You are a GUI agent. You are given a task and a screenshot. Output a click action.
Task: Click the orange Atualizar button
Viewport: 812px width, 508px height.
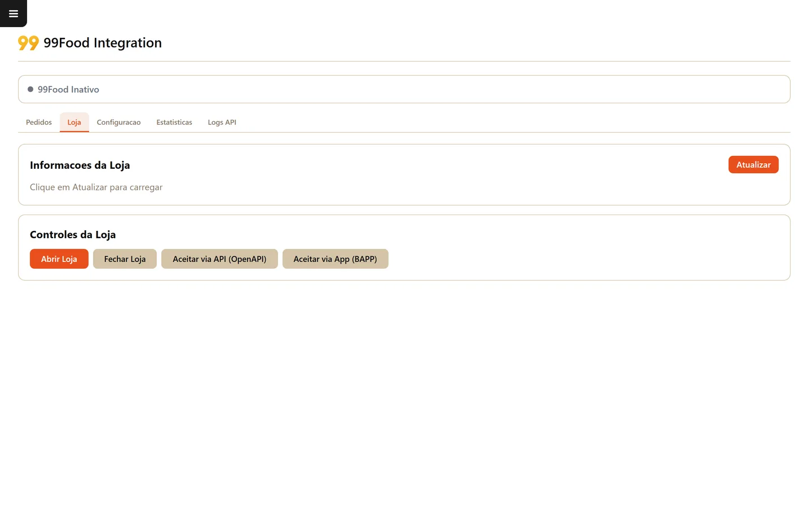pos(753,165)
